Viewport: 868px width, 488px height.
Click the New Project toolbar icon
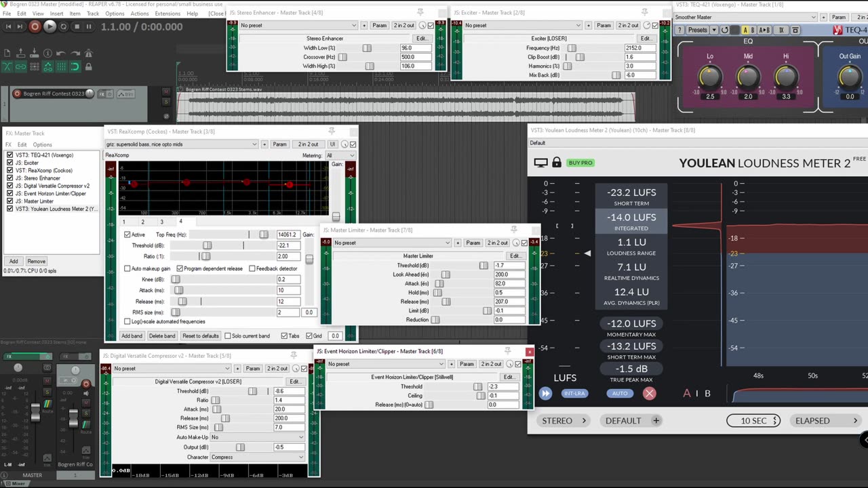tap(7, 54)
